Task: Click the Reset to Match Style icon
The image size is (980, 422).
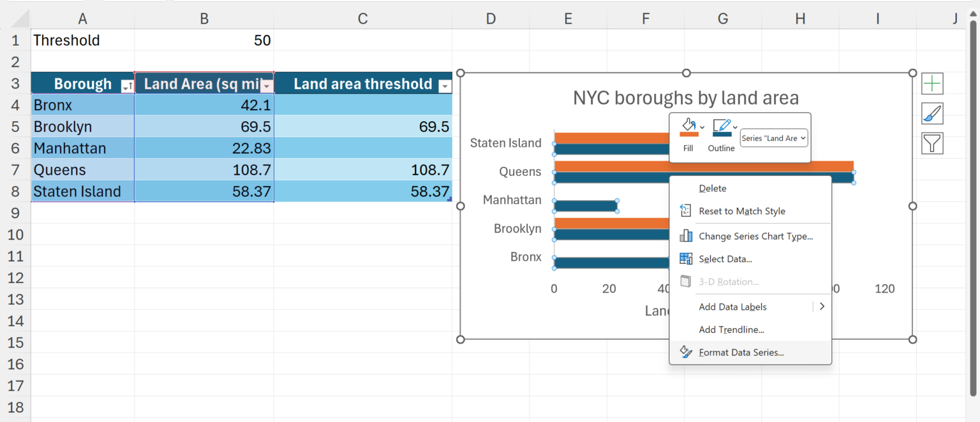Action: [686, 211]
